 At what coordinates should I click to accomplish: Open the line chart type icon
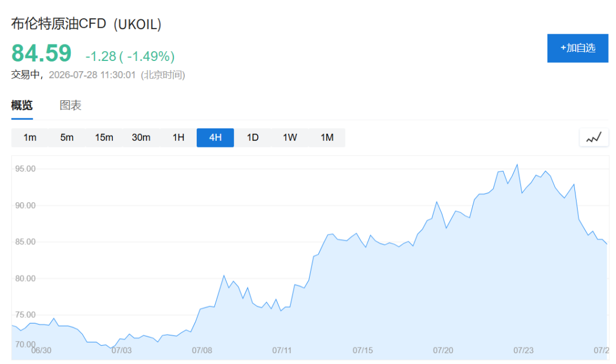click(x=594, y=138)
